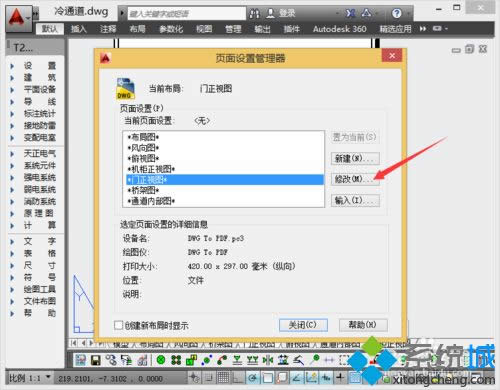Open the Autodesk Exchange X icon

[350, 13]
